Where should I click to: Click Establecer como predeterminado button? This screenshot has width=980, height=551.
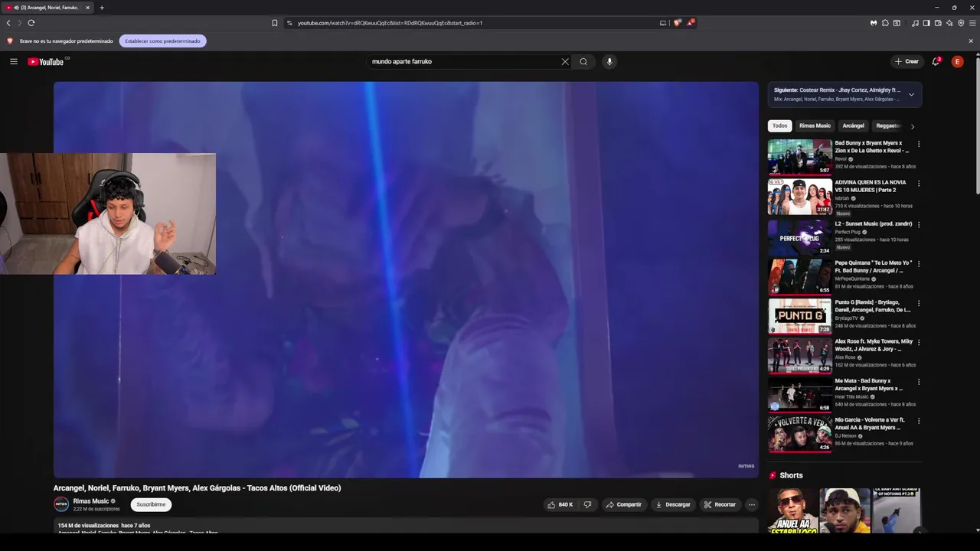[x=162, y=41]
